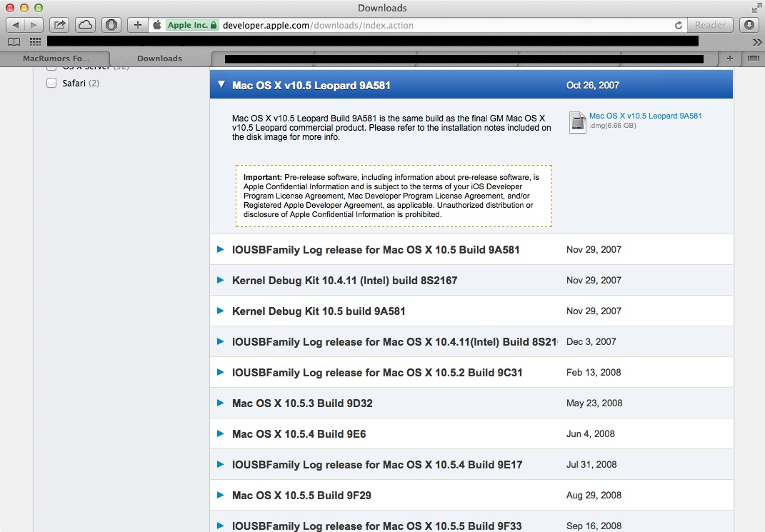The width and height of the screenshot is (765, 532).
Task: Click the Safari label in sidebar filter
Action: pyautogui.click(x=74, y=84)
